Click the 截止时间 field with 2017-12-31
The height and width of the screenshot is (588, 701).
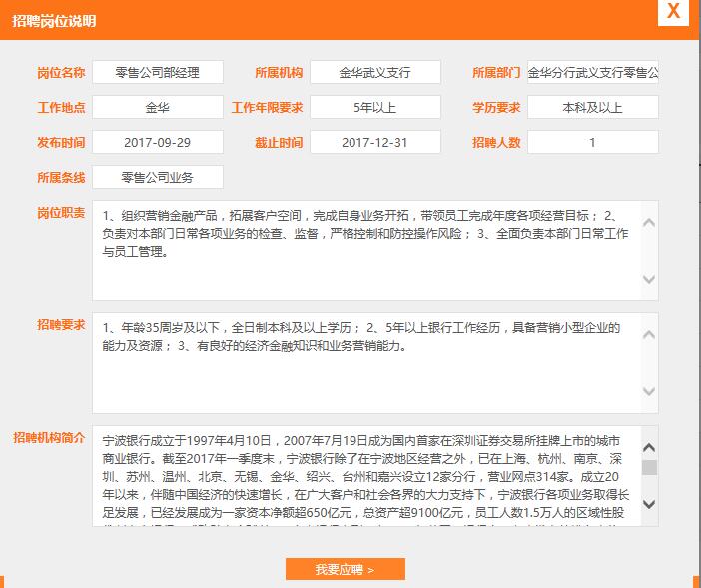point(374,143)
